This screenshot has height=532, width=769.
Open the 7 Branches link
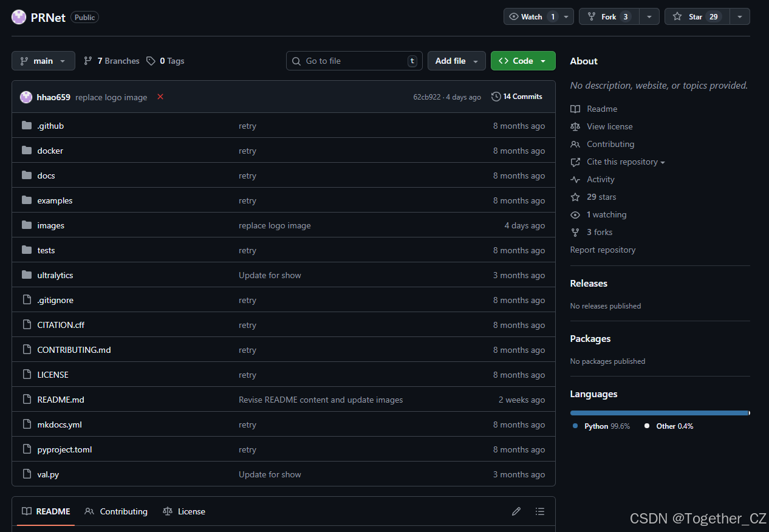111,61
